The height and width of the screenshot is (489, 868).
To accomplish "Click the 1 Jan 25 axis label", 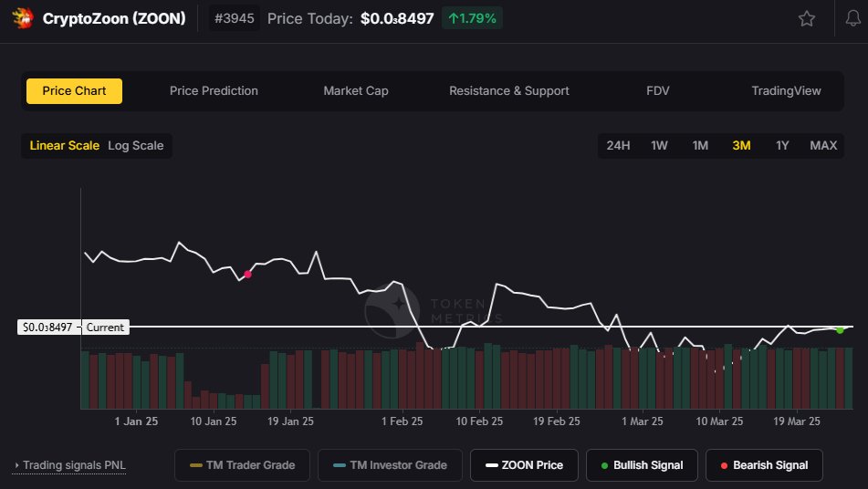I will tap(136, 421).
